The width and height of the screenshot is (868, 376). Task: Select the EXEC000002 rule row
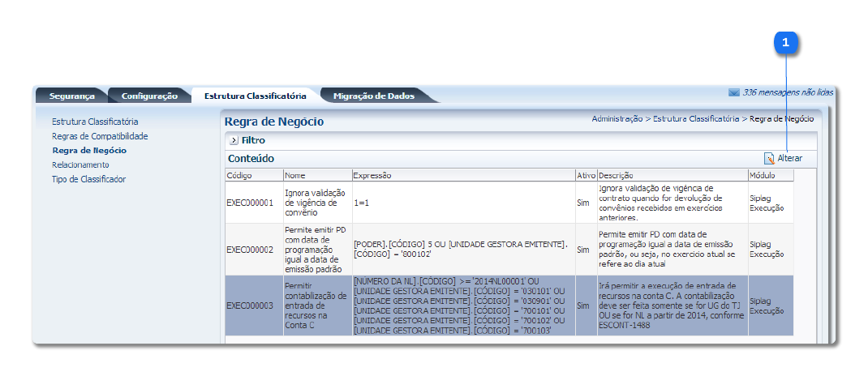click(x=251, y=250)
